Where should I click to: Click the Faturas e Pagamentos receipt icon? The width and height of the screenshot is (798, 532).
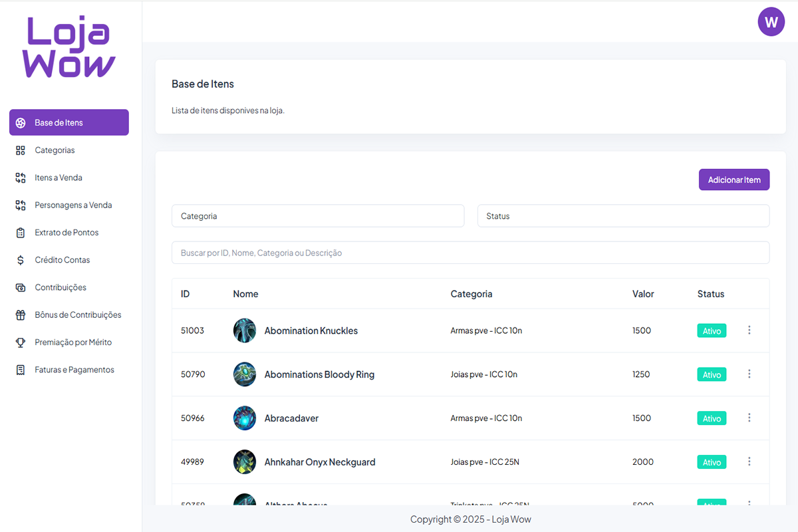21,370
